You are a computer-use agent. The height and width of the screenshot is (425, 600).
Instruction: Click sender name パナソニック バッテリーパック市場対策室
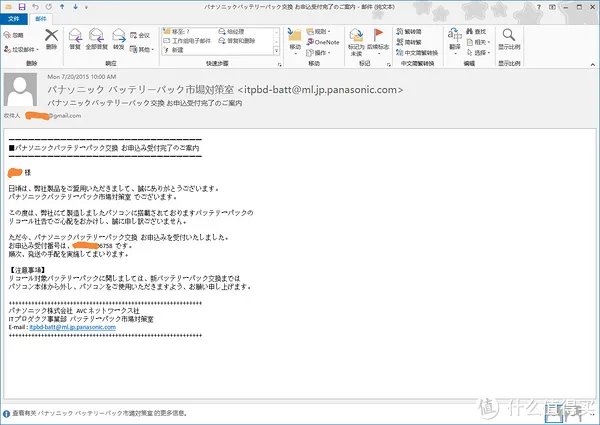click(x=140, y=90)
